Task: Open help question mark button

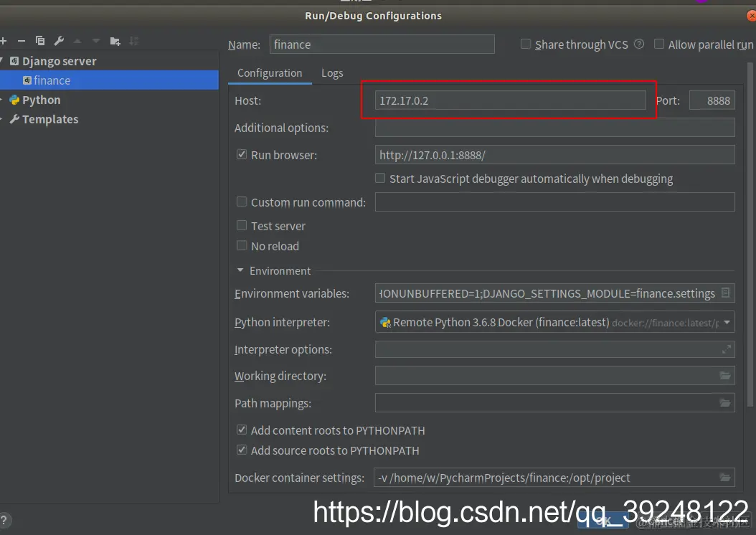Action: tap(4, 520)
